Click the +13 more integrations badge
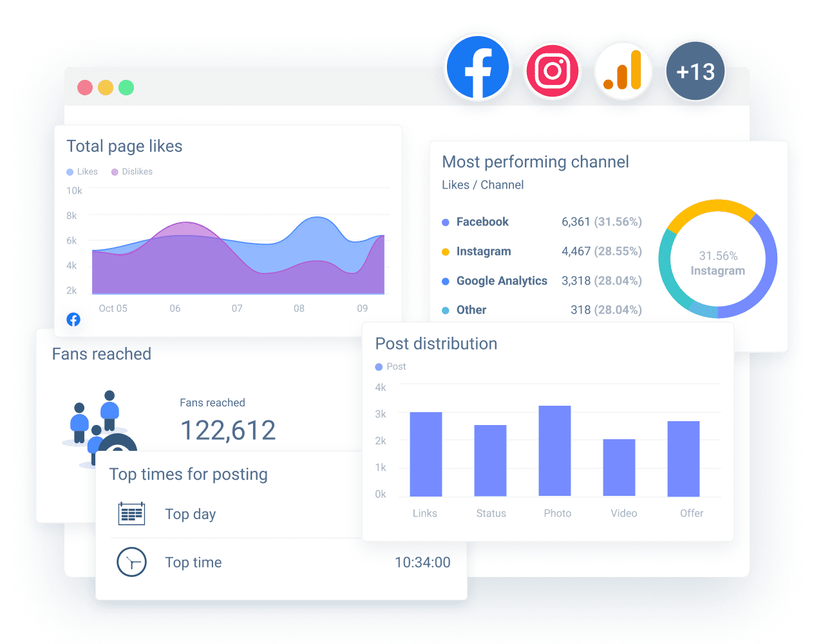This screenshot has height=644, width=814. tap(695, 71)
